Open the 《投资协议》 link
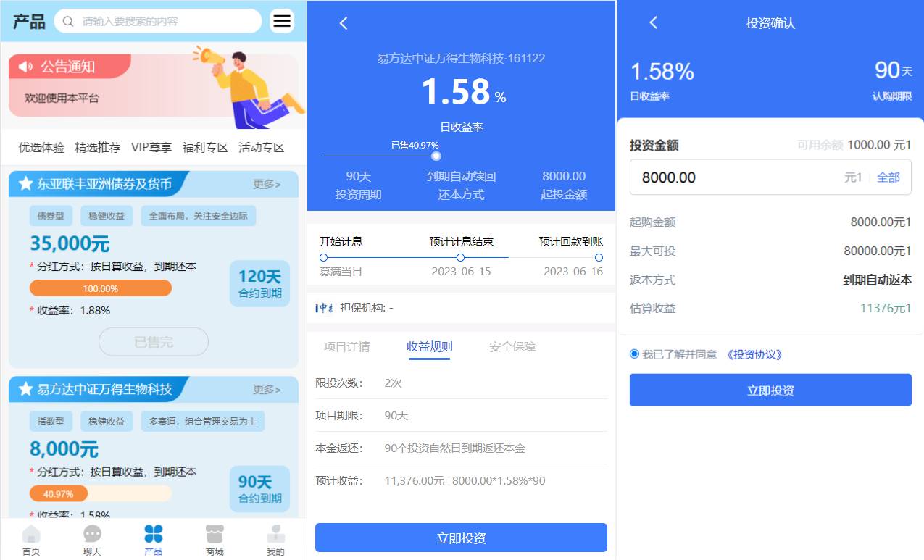Viewport: 924px width, 560px height. pos(754,354)
